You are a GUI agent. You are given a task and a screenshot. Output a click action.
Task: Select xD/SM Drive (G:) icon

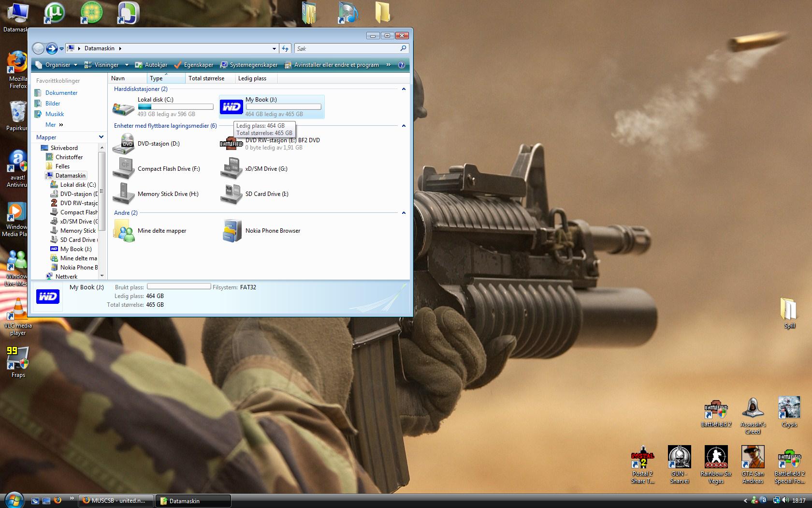click(232, 169)
